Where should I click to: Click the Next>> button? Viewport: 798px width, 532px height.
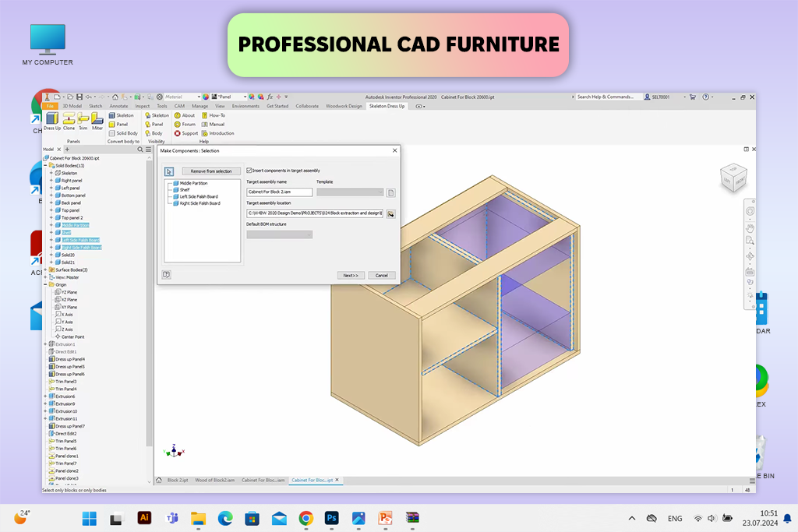pos(351,275)
